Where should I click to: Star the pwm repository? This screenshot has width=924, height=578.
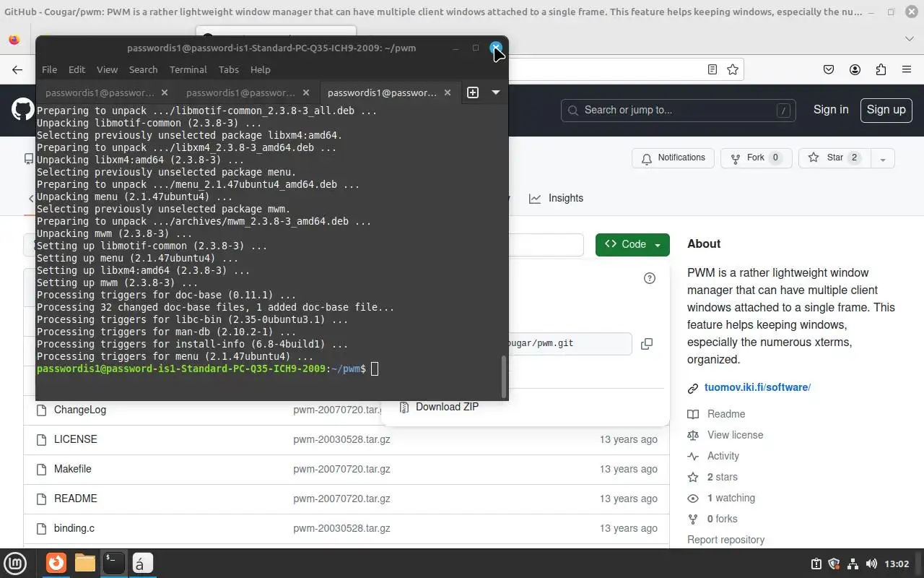coord(834,158)
